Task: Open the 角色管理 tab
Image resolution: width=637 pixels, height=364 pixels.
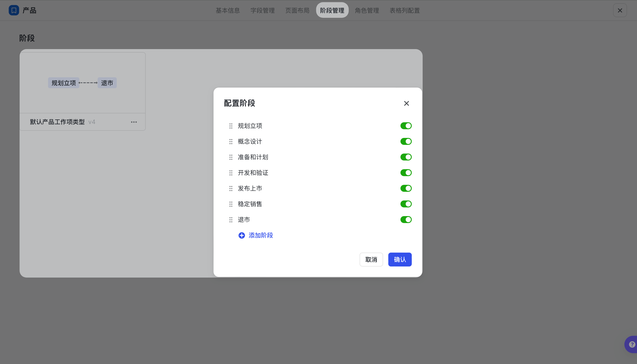Action: coord(367,10)
